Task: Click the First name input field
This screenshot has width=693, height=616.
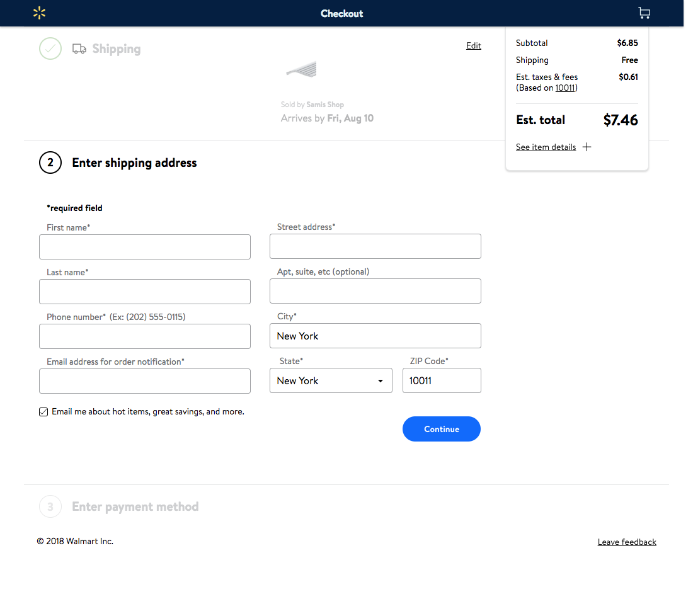Action: 145,246
